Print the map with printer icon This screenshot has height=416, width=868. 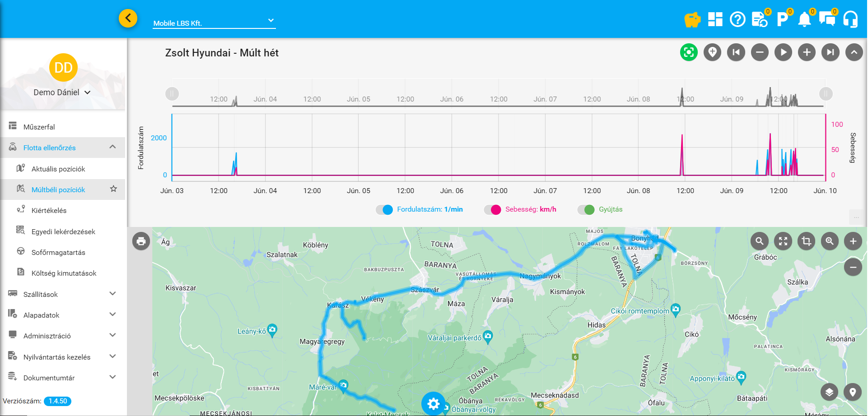tap(141, 241)
